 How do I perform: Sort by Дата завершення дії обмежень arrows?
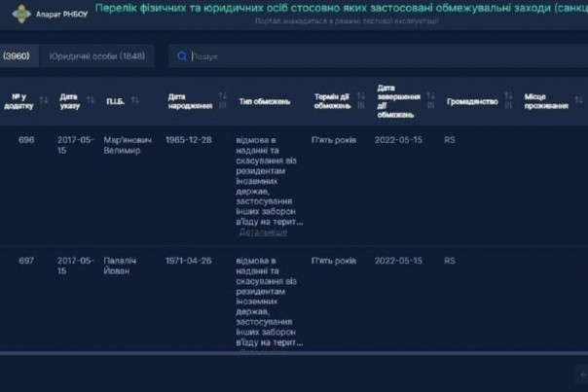(x=429, y=100)
